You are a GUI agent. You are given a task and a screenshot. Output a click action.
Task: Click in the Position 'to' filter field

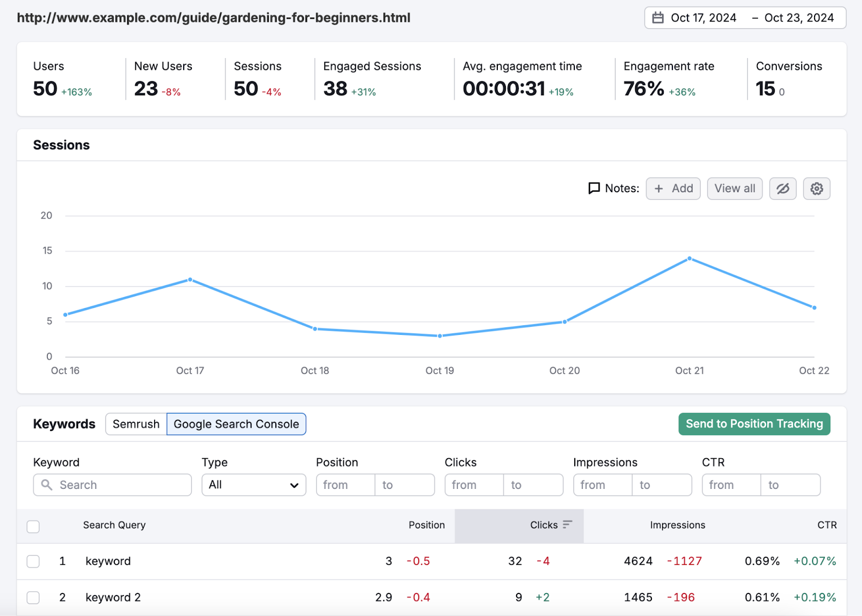[x=405, y=485]
